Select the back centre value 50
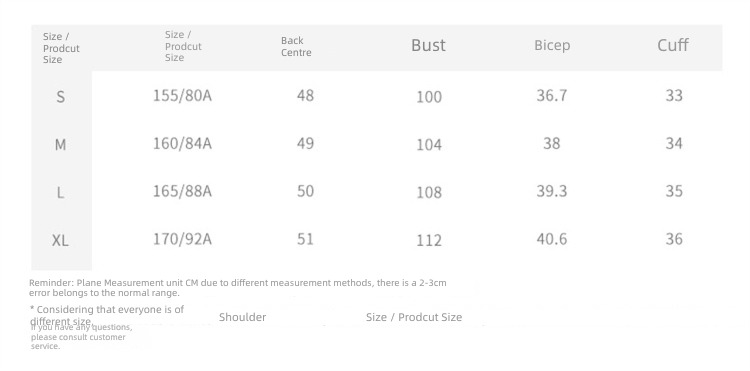Screen dimensions: 750x371 click(305, 191)
